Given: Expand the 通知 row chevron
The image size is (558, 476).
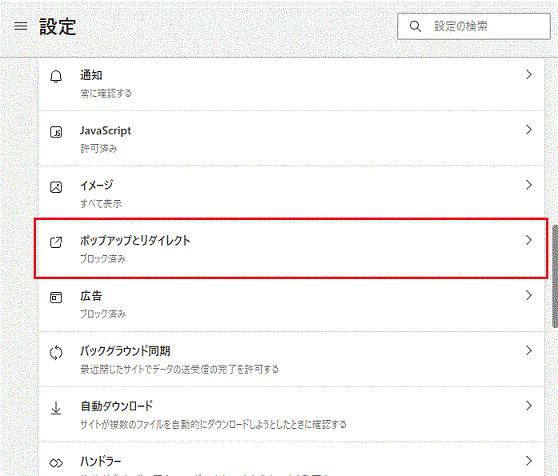Looking at the screenshot, I should (x=529, y=75).
